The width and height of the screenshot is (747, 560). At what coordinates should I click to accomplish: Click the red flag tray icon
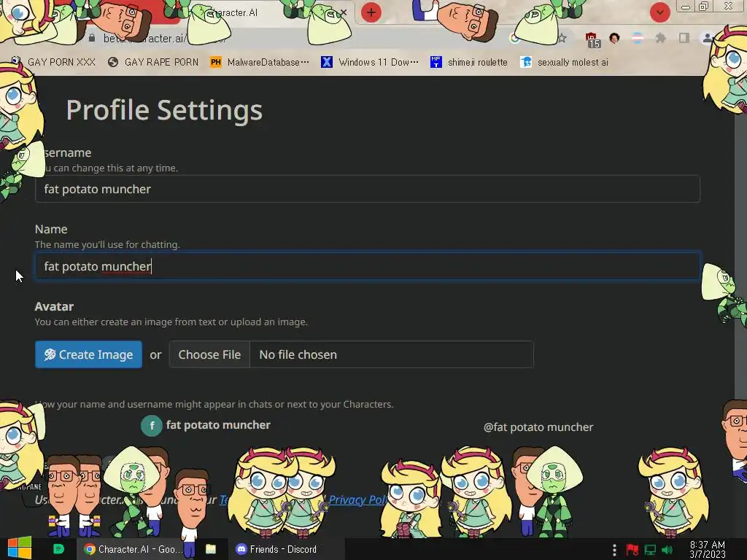(632, 550)
